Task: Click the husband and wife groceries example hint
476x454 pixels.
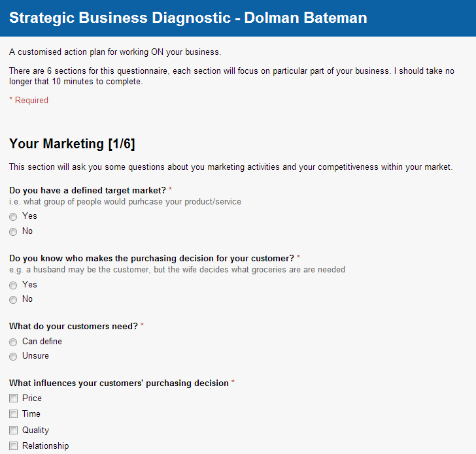Action: point(177,270)
